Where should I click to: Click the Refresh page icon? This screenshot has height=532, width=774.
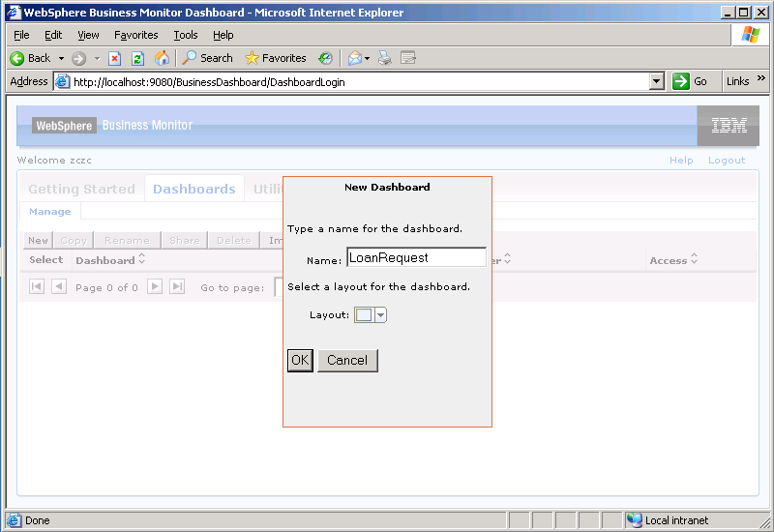(137, 58)
